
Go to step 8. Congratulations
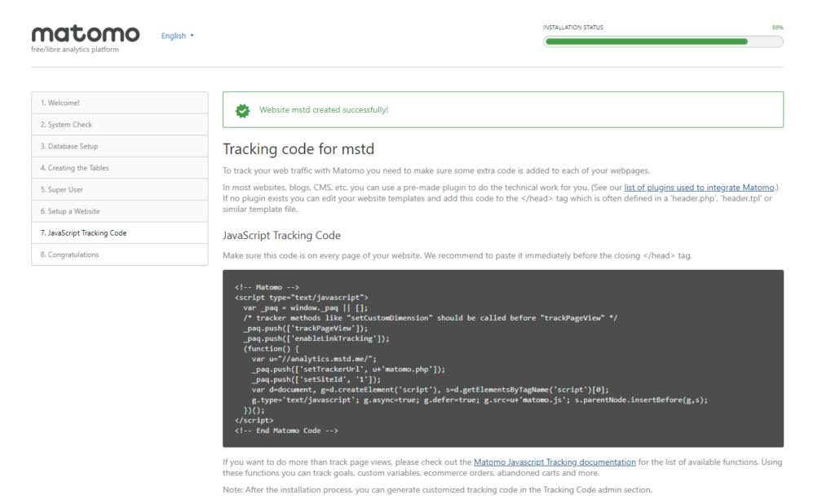[120, 254]
